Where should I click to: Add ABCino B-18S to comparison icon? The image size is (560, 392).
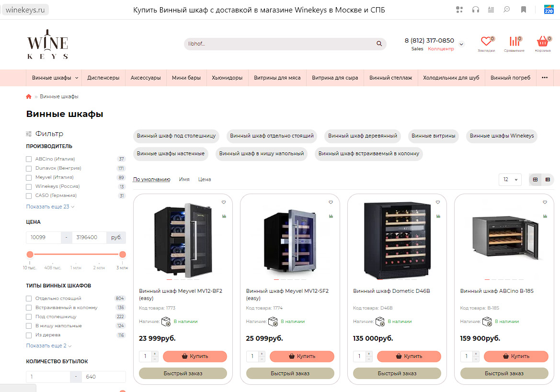coord(545,216)
